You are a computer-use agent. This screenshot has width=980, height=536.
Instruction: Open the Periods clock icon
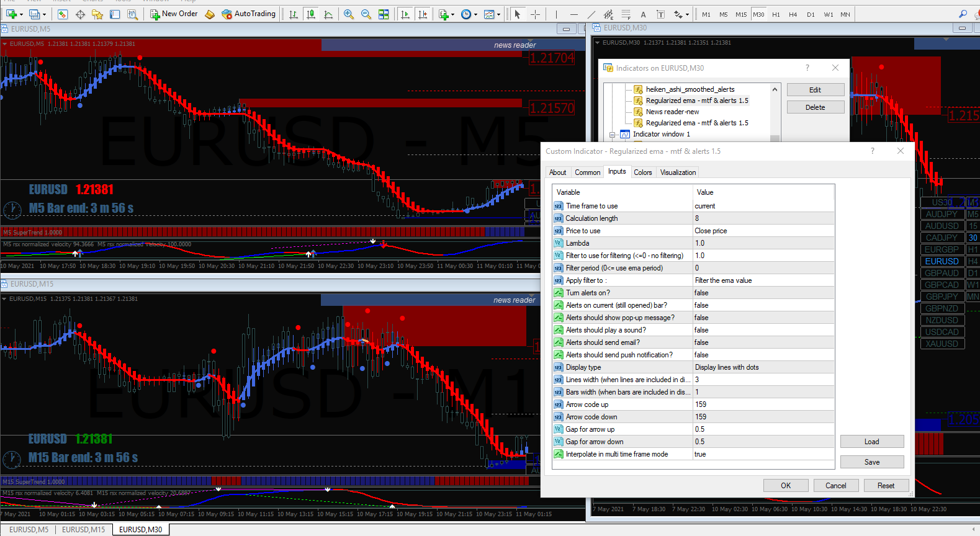coord(466,14)
